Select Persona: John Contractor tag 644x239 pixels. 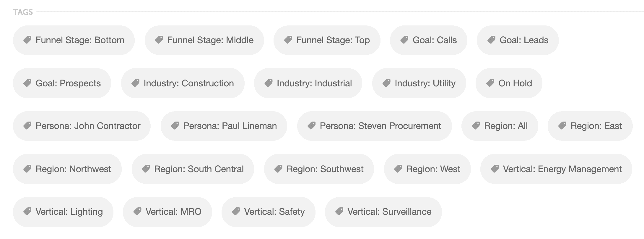tap(82, 126)
